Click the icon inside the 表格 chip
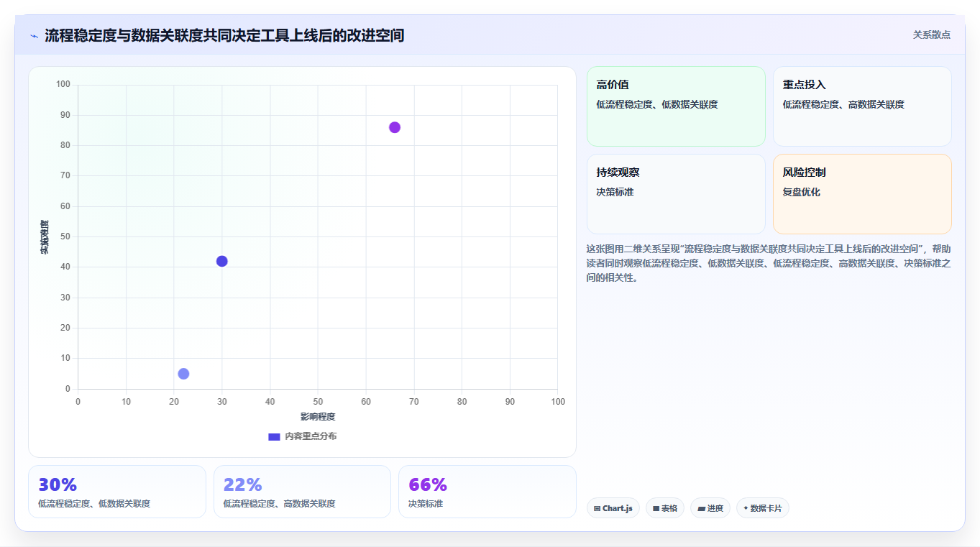 [656, 508]
